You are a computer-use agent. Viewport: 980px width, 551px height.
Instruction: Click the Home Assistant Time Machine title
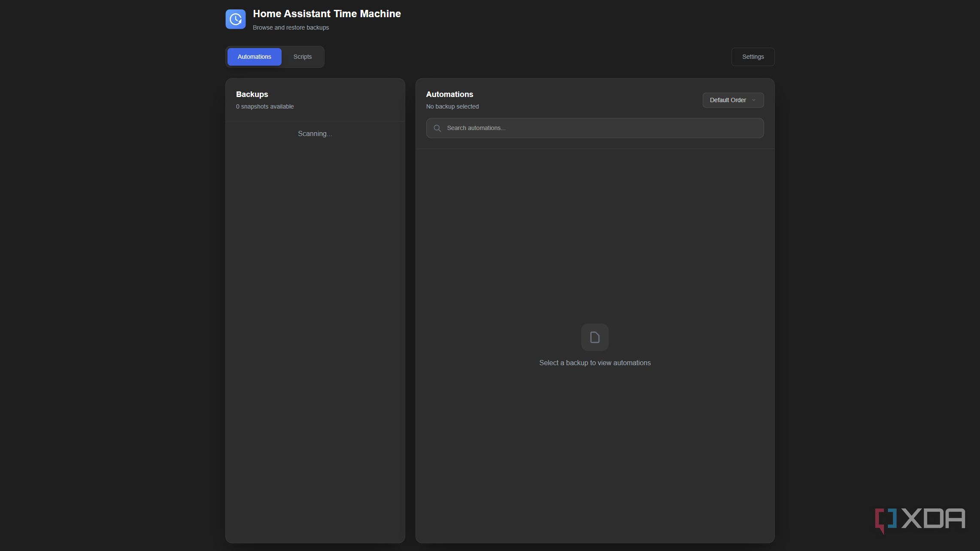coord(327,14)
